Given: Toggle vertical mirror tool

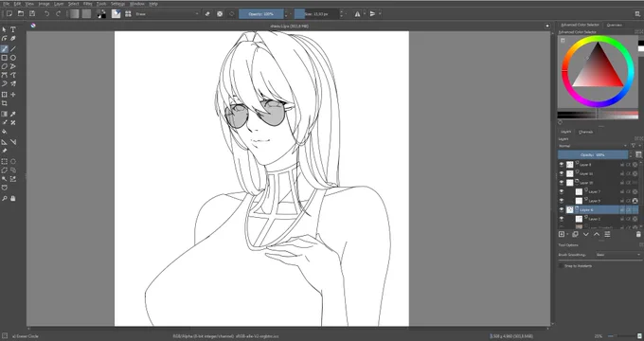Looking at the screenshot, I should point(372,14).
